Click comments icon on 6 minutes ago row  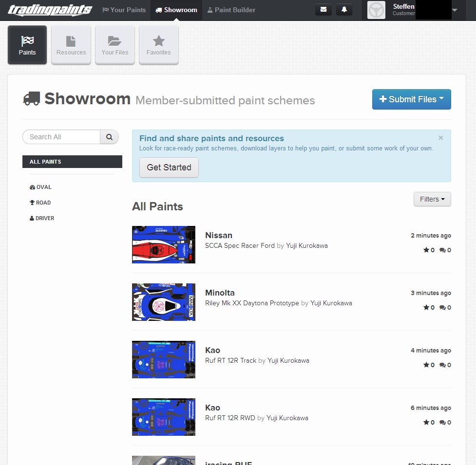(442, 423)
